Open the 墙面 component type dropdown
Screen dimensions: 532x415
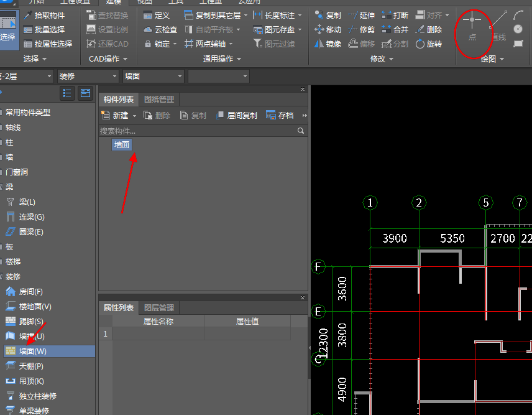tap(154, 76)
